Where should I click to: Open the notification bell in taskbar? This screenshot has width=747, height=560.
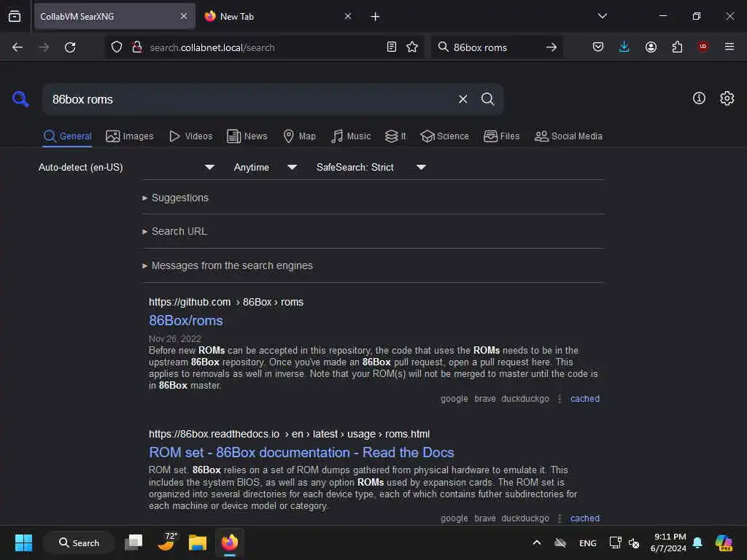pos(697,542)
